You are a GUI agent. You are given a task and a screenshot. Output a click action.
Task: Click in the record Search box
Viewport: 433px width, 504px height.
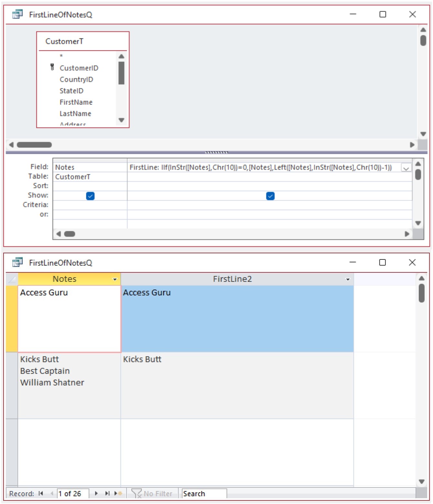204,493
